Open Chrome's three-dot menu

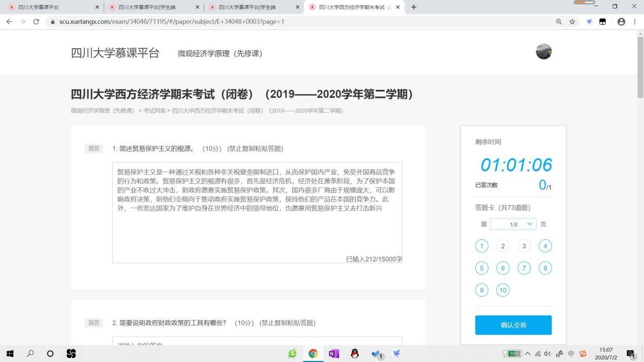[x=635, y=22]
